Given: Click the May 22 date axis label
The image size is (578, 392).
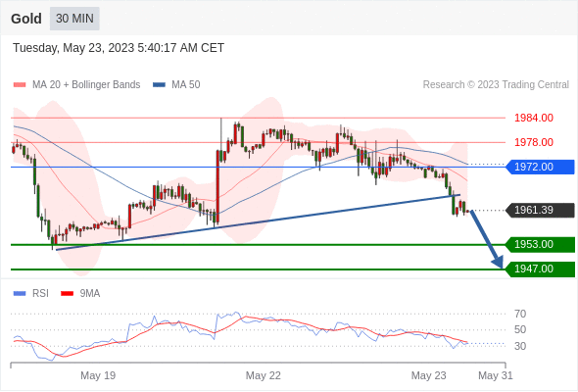Looking at the screenshot, I should click(264, 375).
